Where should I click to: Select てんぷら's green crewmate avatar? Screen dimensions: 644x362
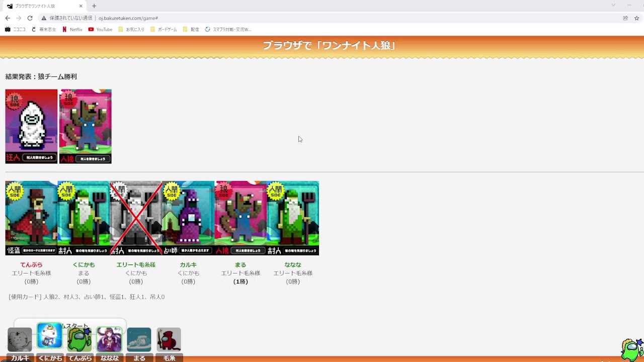79,340
